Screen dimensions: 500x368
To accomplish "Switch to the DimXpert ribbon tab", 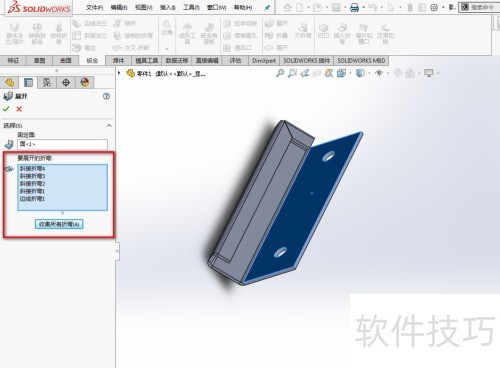I will point(264,61).
